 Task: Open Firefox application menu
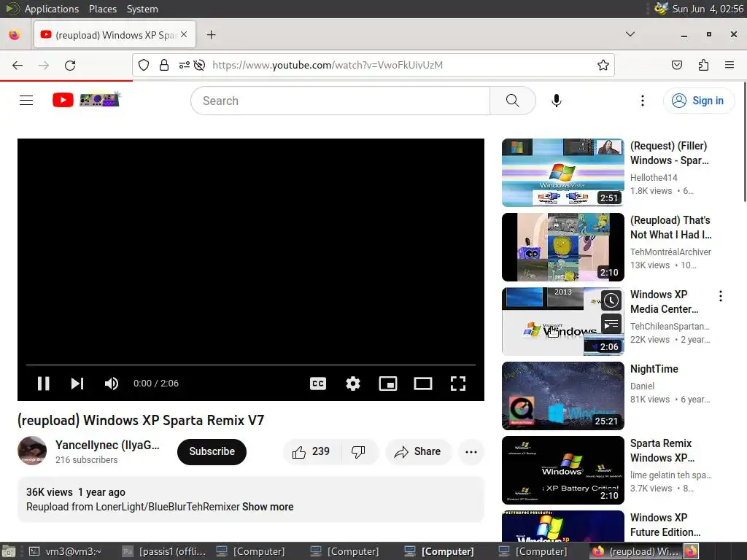click(x=729, y=65)
